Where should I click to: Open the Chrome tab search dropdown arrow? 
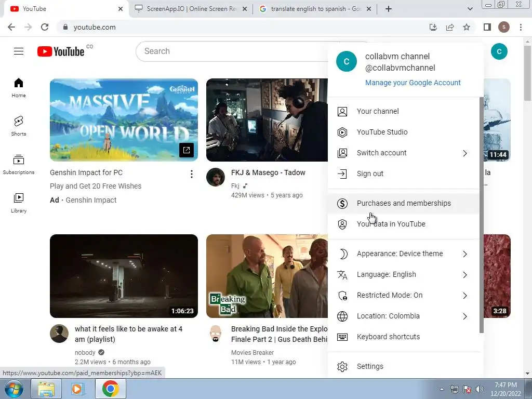coord(470,9)
